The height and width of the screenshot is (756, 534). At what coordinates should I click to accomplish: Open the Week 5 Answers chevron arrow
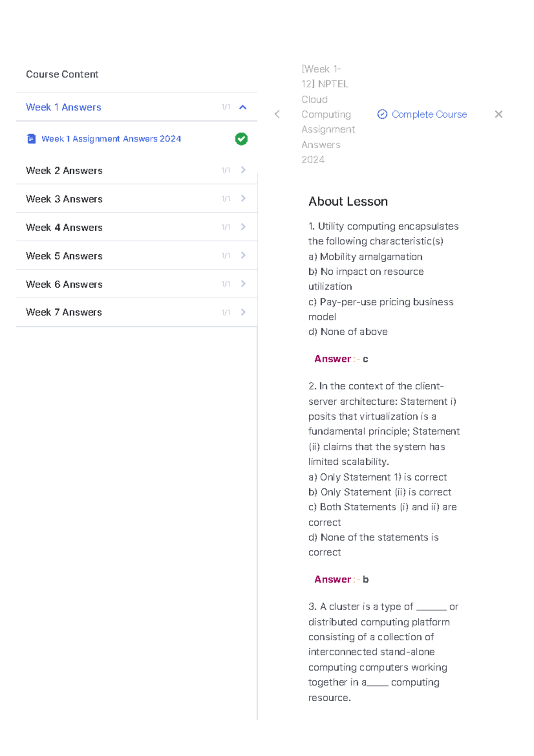point(243,256)
